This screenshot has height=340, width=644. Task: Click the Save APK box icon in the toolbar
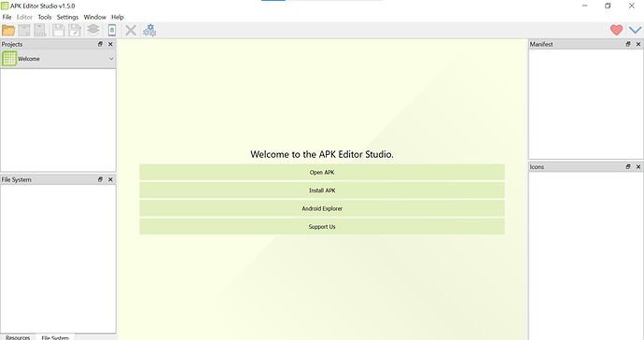24,30
